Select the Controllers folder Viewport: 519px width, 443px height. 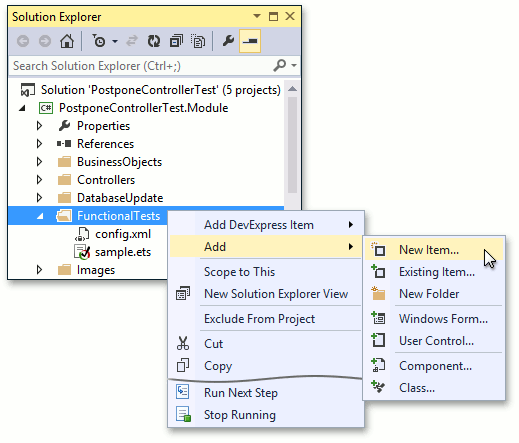click(x=106, y=180)
